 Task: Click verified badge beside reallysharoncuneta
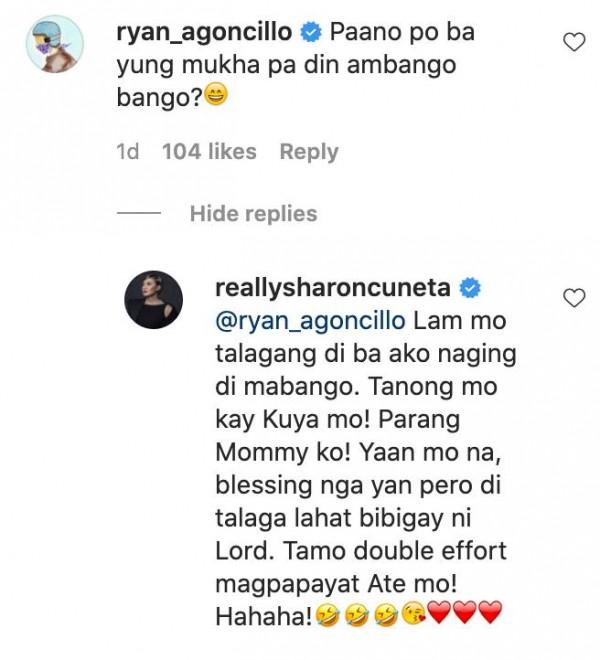[x=469, y=288]
